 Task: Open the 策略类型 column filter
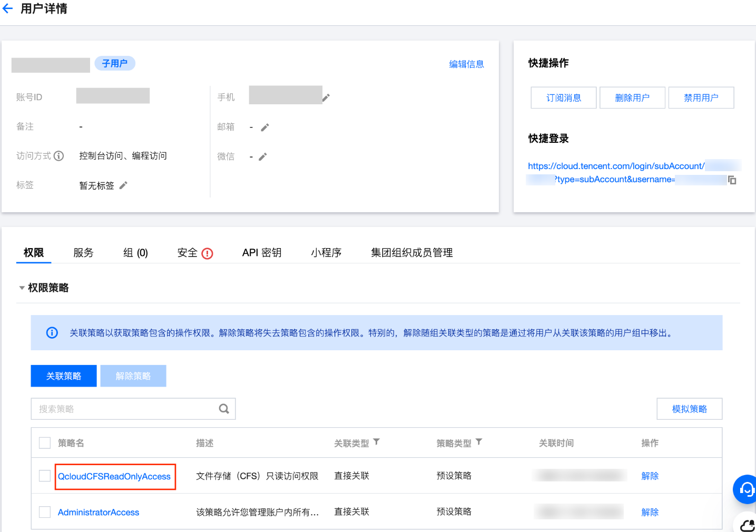pyautogui.click(x=479, y=442)
